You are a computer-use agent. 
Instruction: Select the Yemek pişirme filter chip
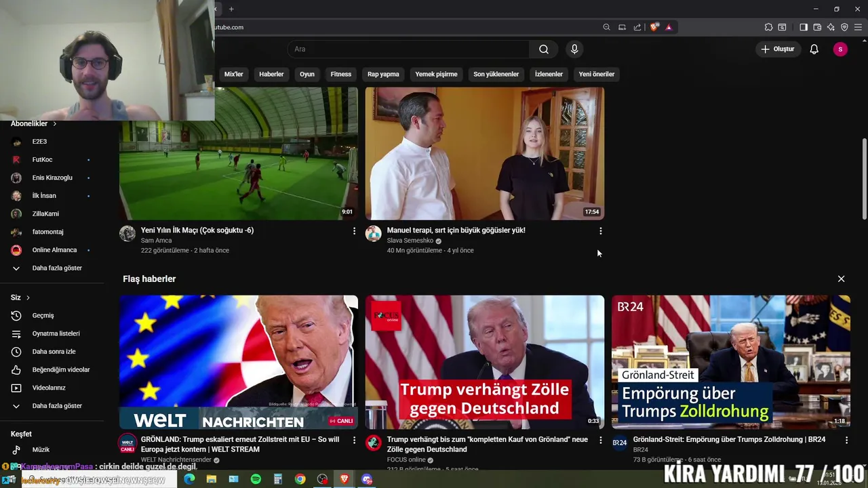point(436,74)
